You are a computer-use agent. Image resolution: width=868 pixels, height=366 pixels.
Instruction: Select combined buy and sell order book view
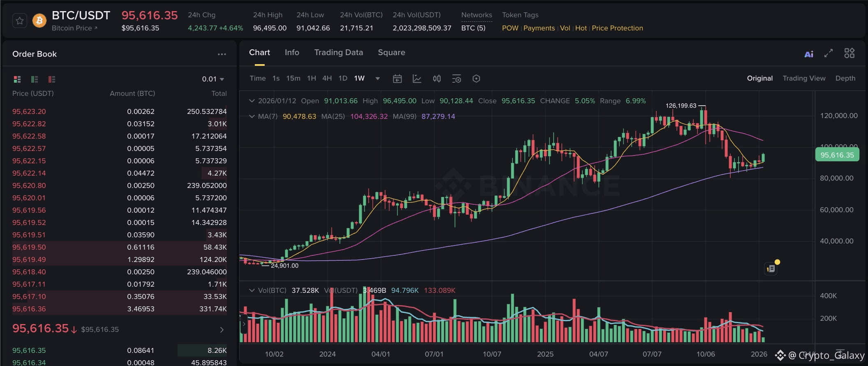[x=17, y=79]
